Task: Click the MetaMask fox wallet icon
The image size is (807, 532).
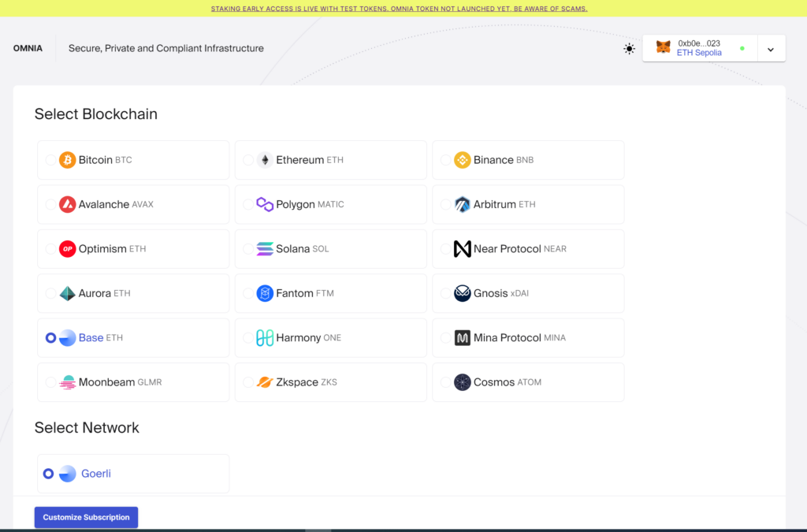Action: pos(664,47)
